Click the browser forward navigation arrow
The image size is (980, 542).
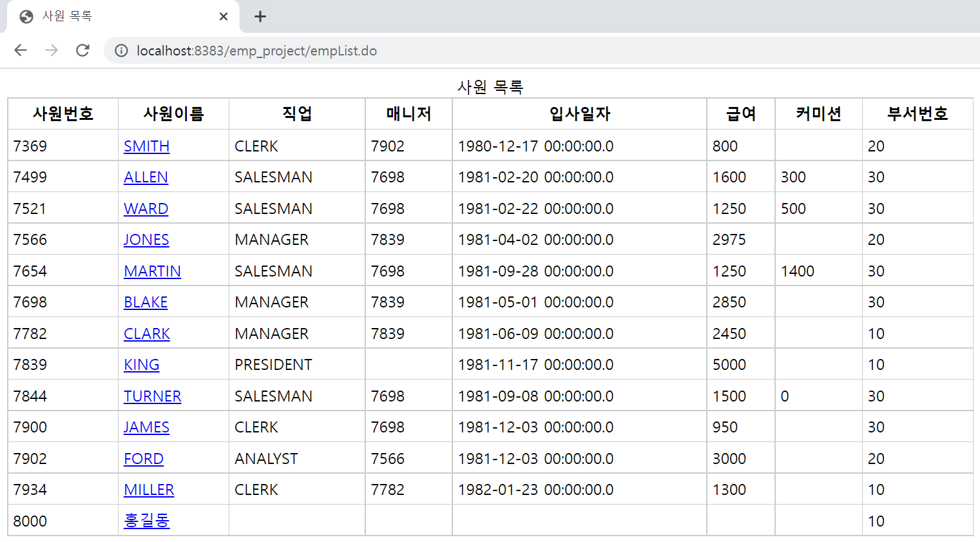click(x=52, y=50)
